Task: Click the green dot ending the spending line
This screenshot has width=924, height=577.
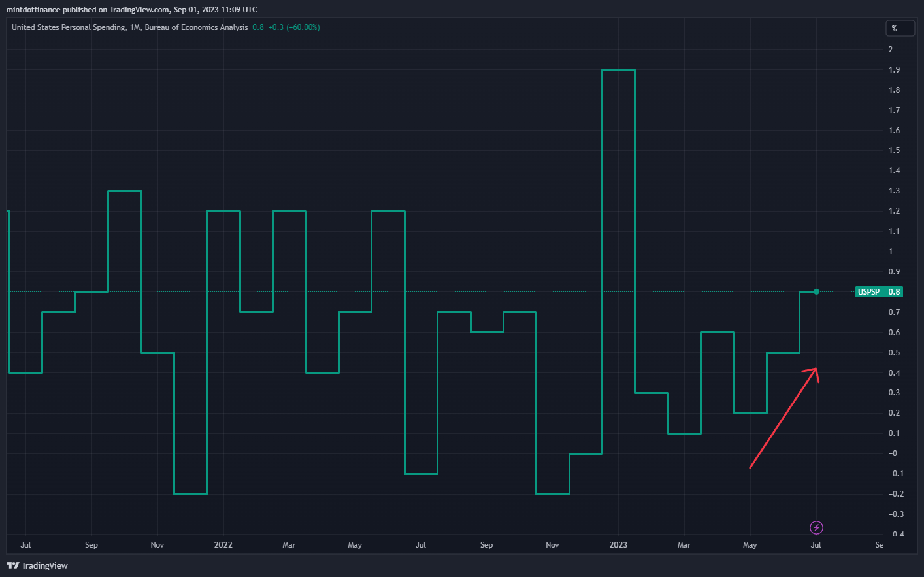Action: [x=816, y=291]
